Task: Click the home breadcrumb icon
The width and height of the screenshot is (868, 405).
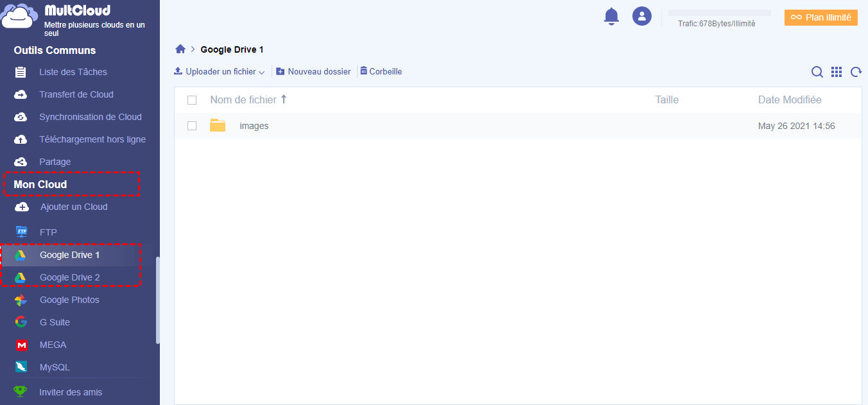Action: tap(180, 49)
